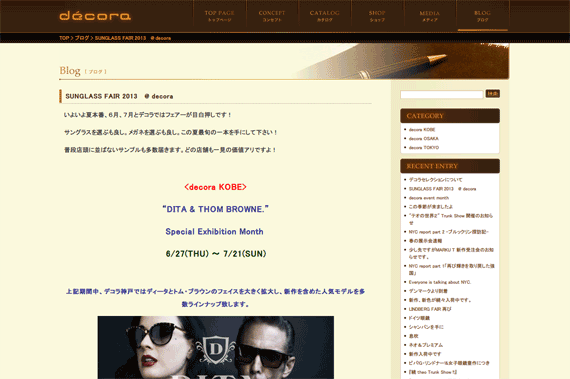Open the decora TOKYO category
570x379 pixels.
[424, 148]
